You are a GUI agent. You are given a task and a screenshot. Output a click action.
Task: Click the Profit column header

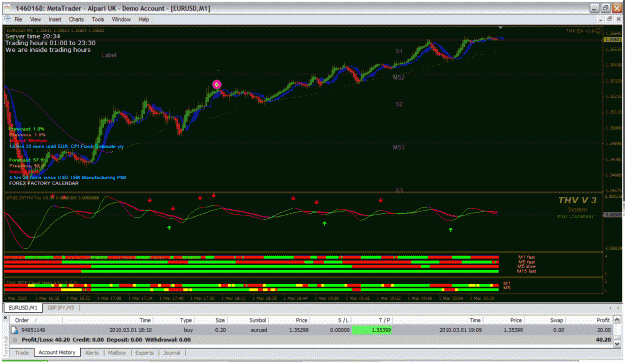(603, 320)
